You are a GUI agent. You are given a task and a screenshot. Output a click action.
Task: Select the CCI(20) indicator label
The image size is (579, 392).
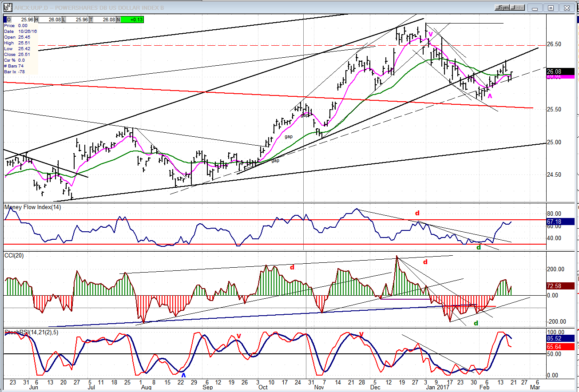(x=14, y=255)
